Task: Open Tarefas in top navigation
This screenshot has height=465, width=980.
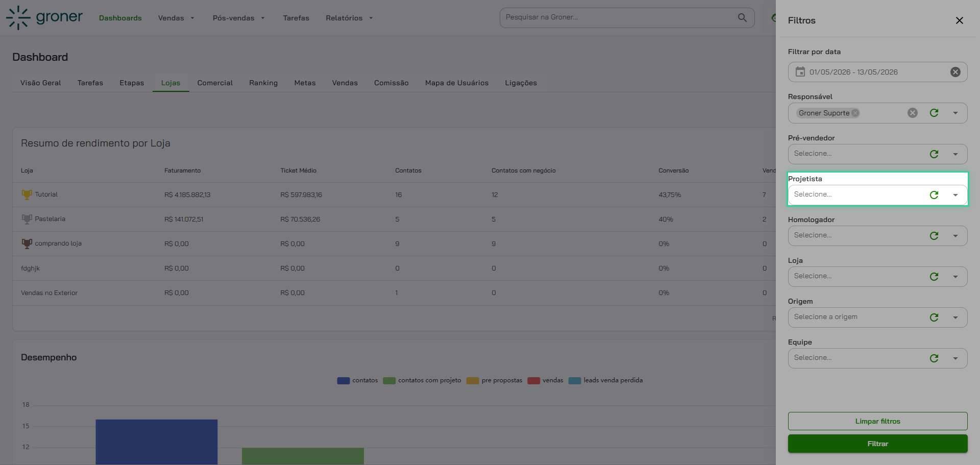Action: click(296, 18)
